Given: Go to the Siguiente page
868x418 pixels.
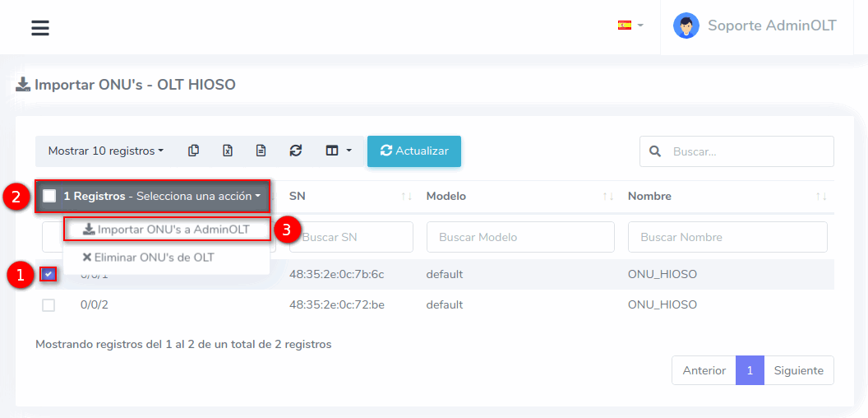Looking at the screenshot, I should 798,370.
